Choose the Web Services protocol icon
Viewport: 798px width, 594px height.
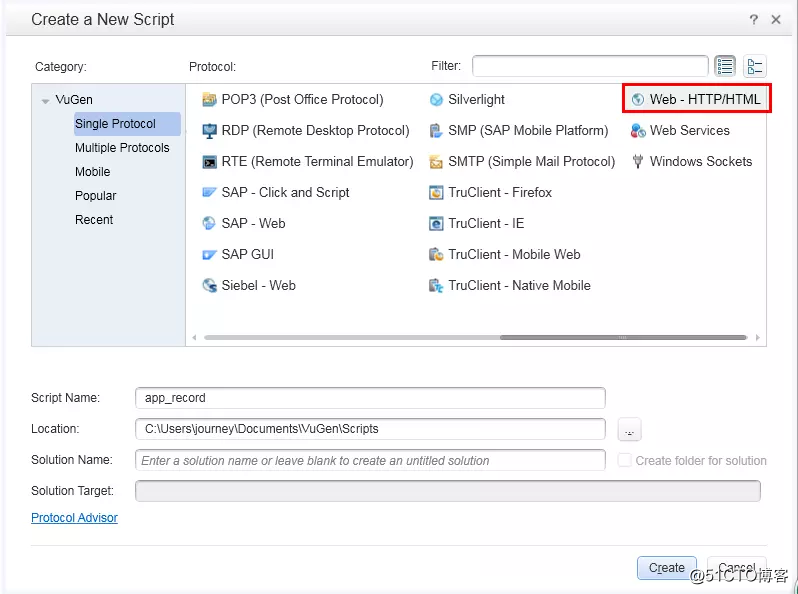pyautogui.click(x=638, y=131)
